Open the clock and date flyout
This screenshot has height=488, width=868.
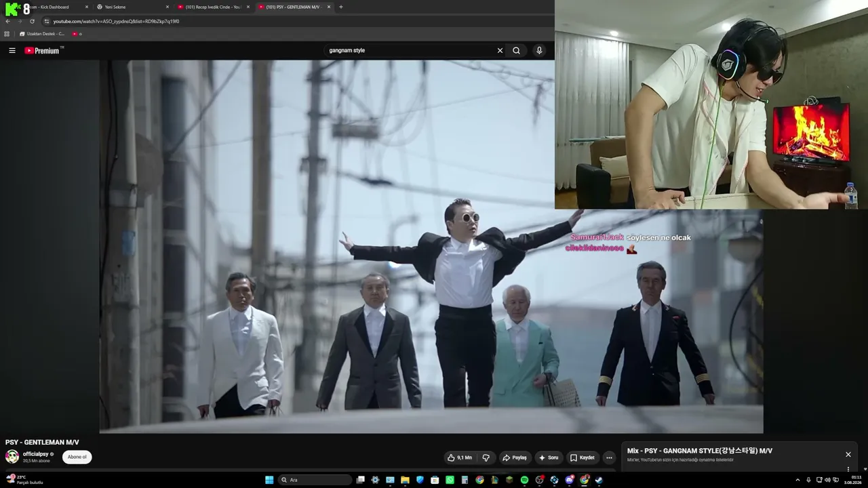pyautogui.click(x=852, y=480)
